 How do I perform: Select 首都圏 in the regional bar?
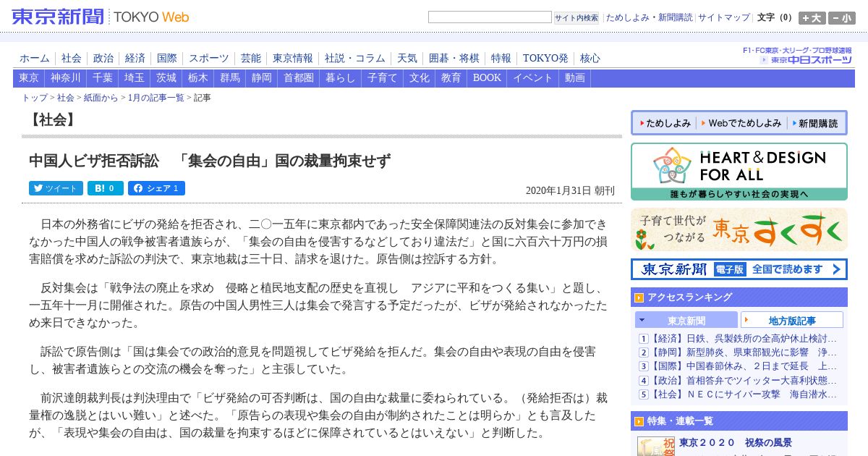point(299,78)
